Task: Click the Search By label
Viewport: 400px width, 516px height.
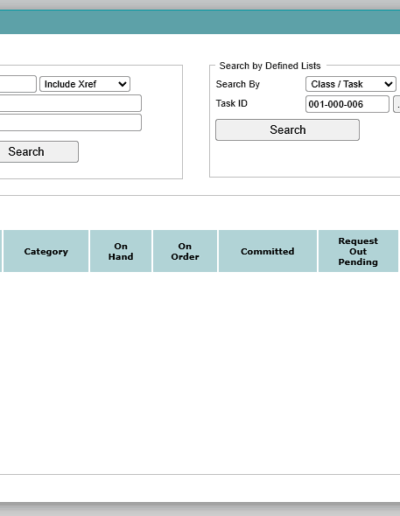Action: tap(238, 84)
